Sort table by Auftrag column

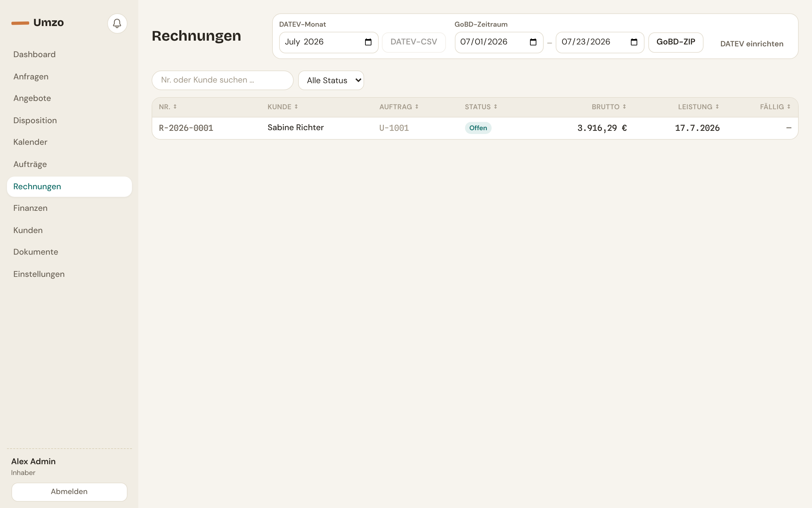[x=399, y=107]
